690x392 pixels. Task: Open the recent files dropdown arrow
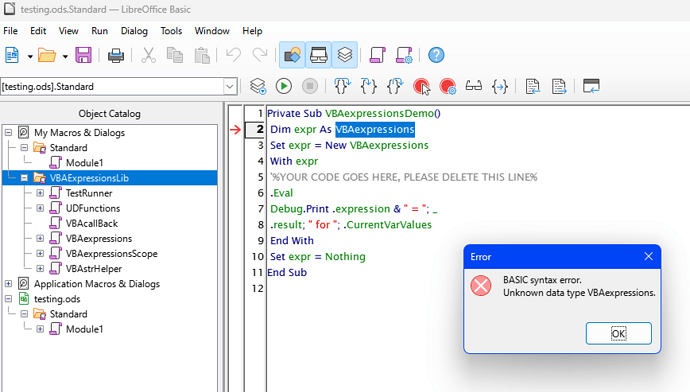click(65, 56)
